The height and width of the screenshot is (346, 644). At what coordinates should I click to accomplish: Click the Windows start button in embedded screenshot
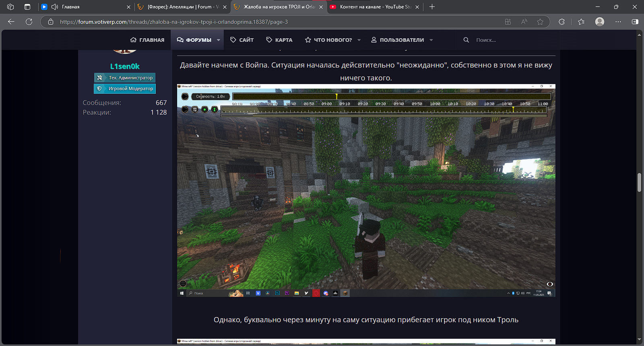click(x=182, y=293)
